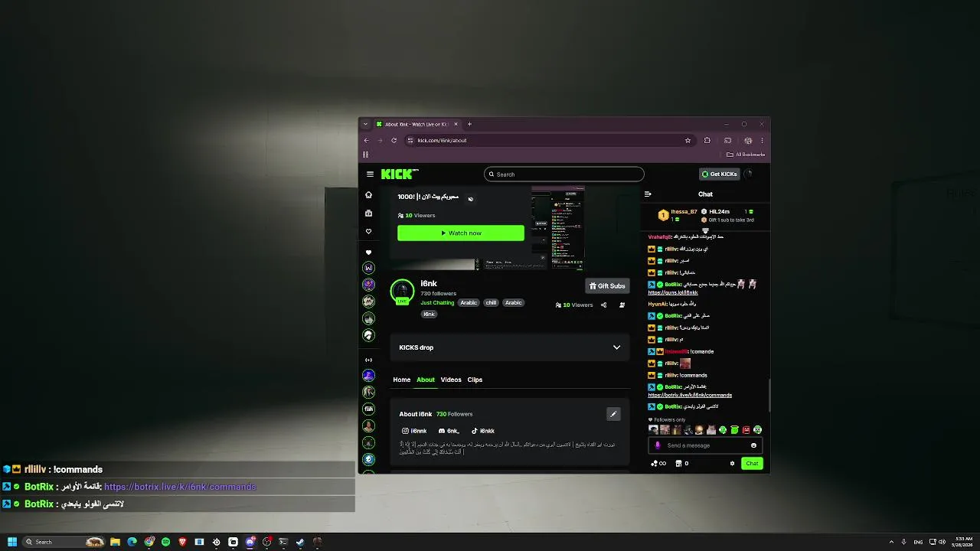This screenshot has height=551, width=980.
Task: Click the Get KICKs button
Action: [x=720, y=174]
